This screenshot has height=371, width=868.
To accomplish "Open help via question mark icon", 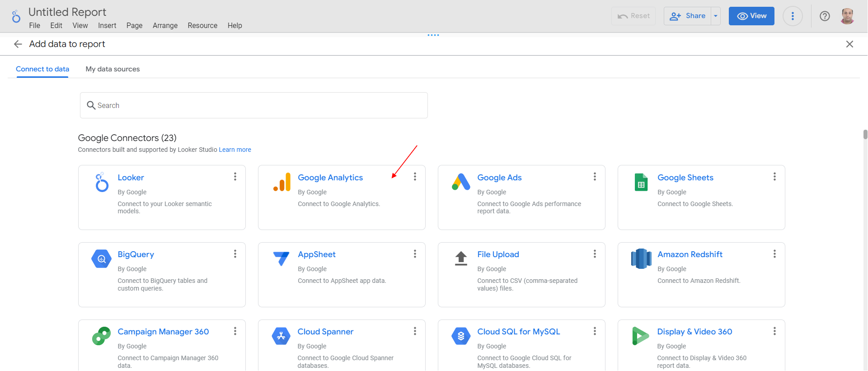I will pos(825,16).
